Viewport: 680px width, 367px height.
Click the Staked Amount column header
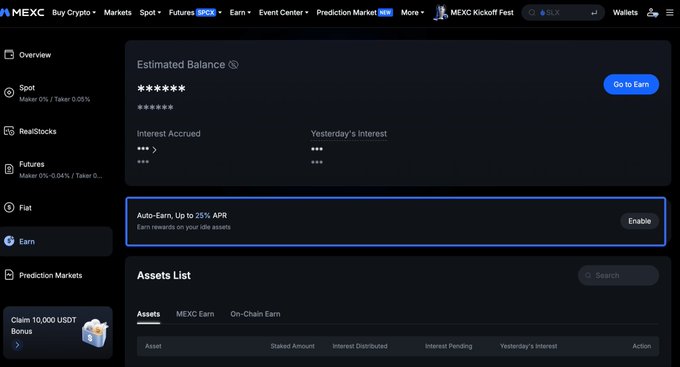(292, 346)
